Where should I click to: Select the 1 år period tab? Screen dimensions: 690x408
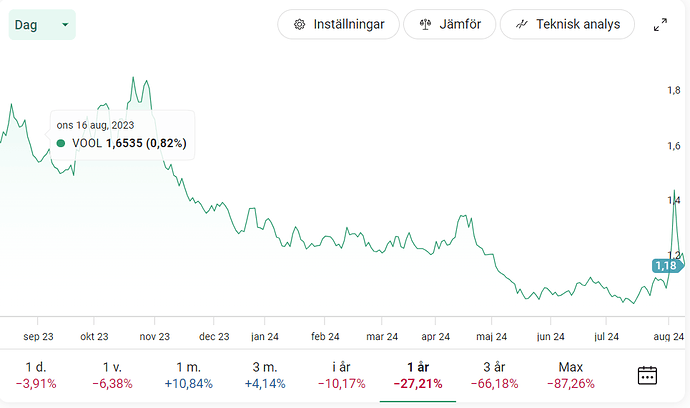point(416,375)
